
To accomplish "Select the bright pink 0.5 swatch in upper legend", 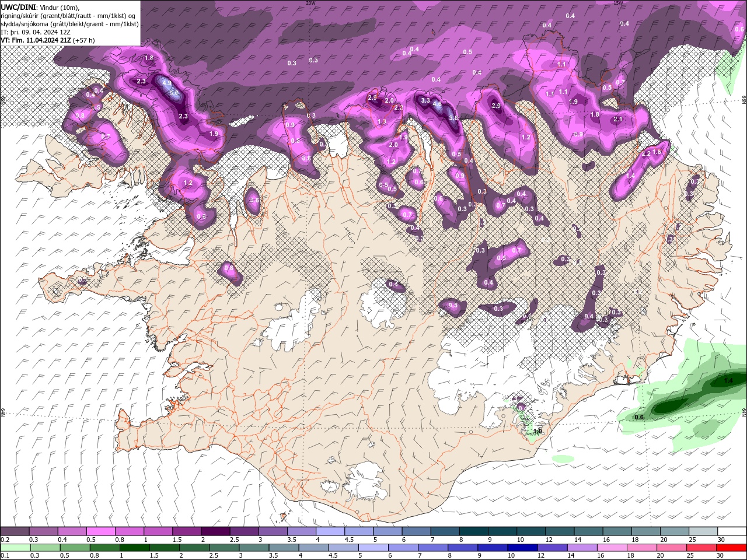I will coord(100,531).
